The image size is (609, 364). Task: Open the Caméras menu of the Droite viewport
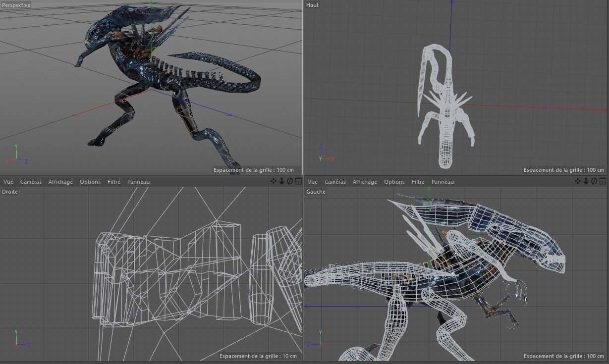point(31,182)
